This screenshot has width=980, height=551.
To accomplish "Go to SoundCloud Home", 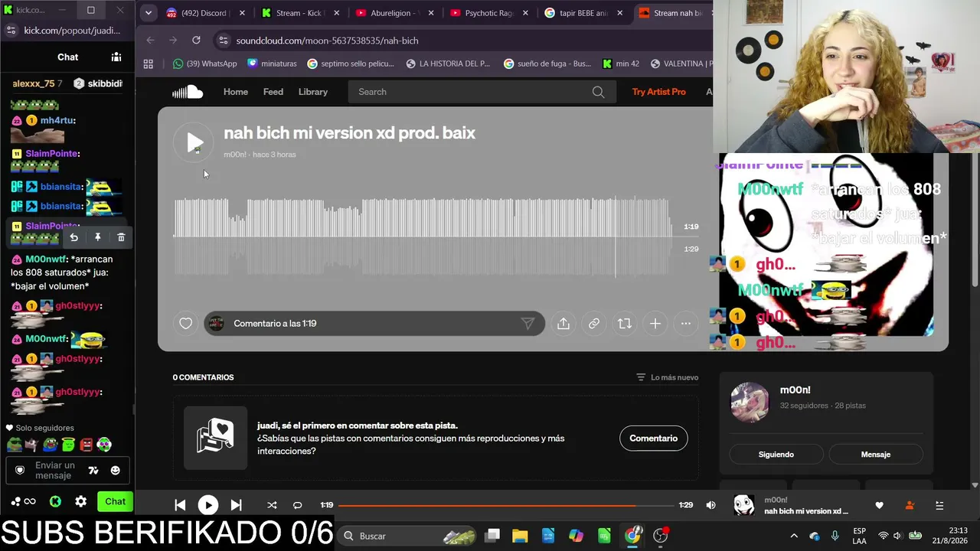I will (x=236, y=92).
